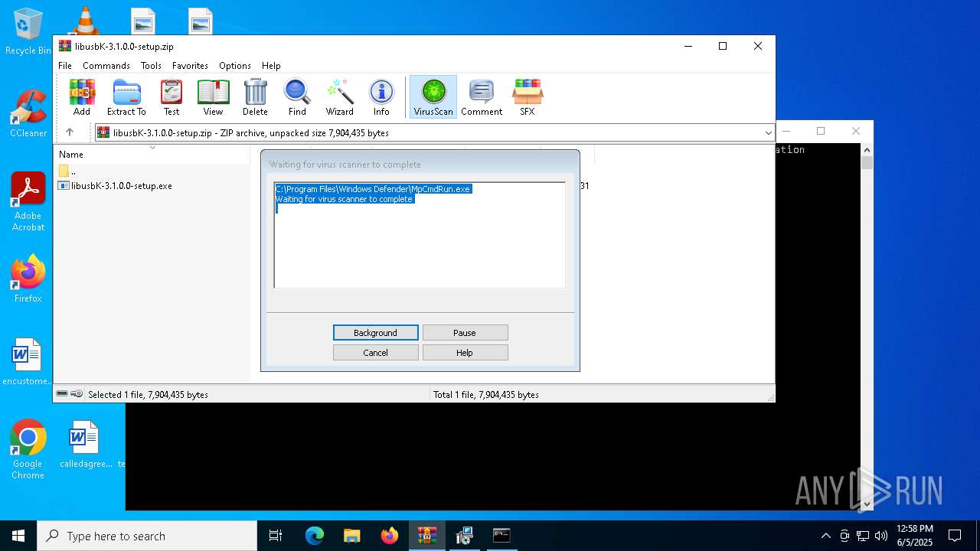980x551 pixels.
Task: Switch to the command prompt taskbar button
Action: [x=501, y=536]
